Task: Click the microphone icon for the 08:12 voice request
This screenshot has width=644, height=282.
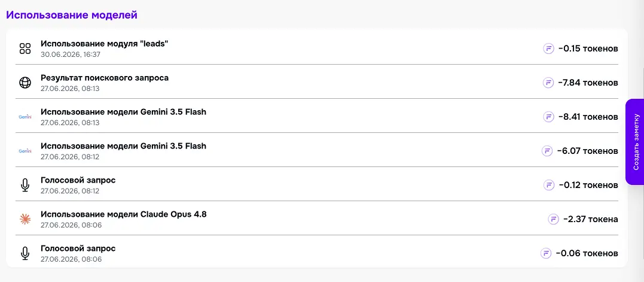Action: pyautogui.click(x=25, y=185)
